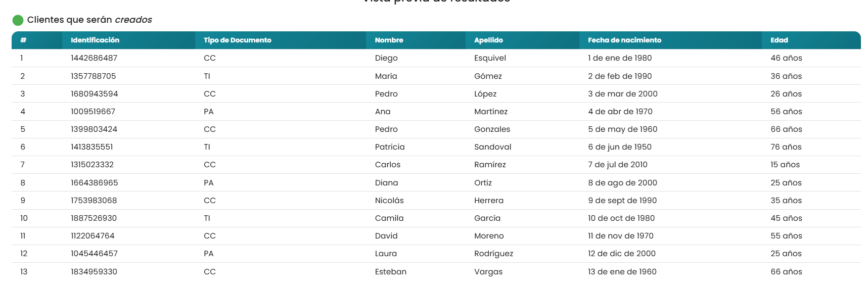Select the PA document type for Ana

(x=209, y=112)
